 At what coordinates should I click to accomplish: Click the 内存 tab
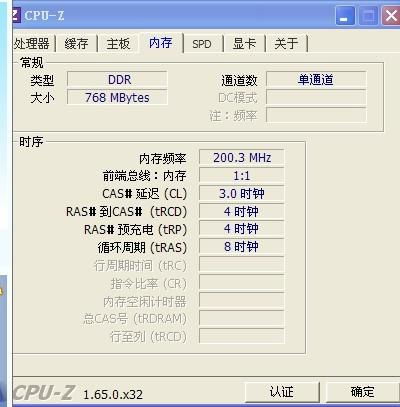point(161,43)
